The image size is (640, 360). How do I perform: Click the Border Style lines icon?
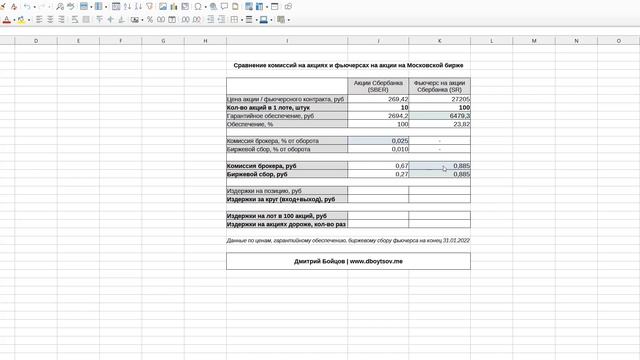pyautogui.click(x=249, y=20)
